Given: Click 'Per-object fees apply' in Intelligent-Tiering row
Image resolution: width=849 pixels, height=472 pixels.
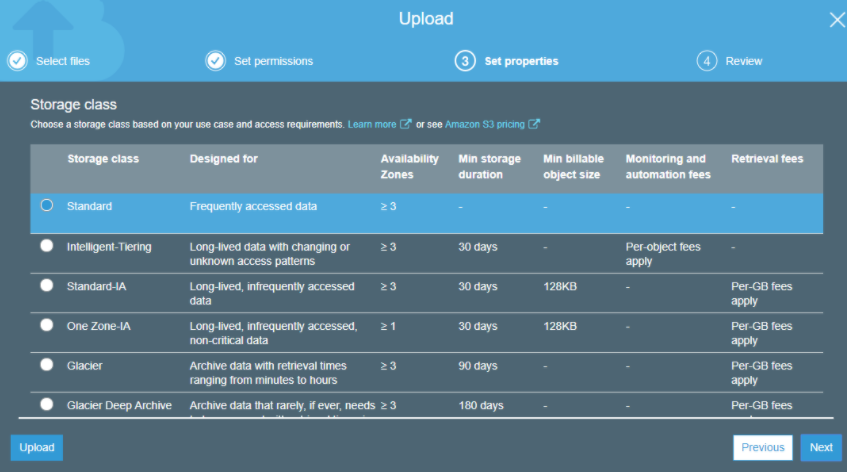Looking at the screenshot, I should click(x=663, y=254).
